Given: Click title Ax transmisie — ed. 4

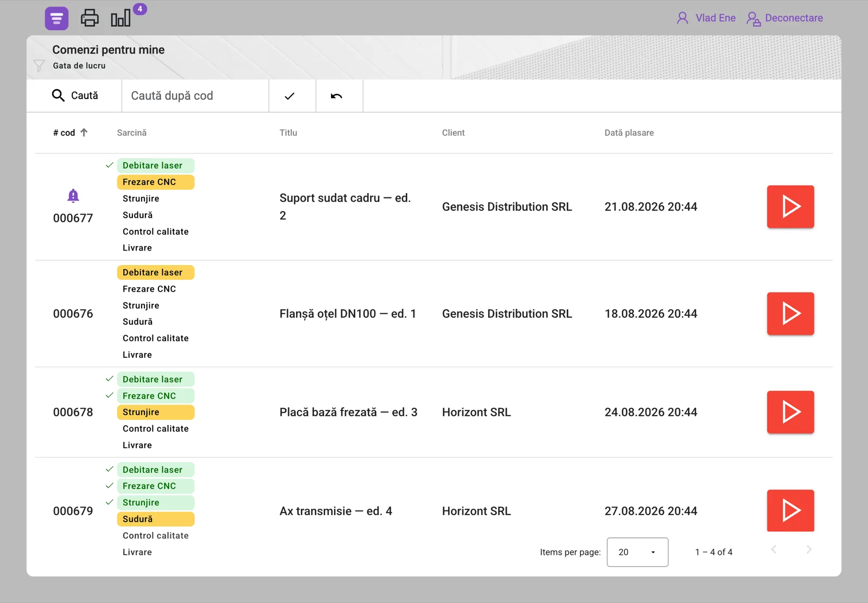Looking at the screenshot, I should coord(336,511).
